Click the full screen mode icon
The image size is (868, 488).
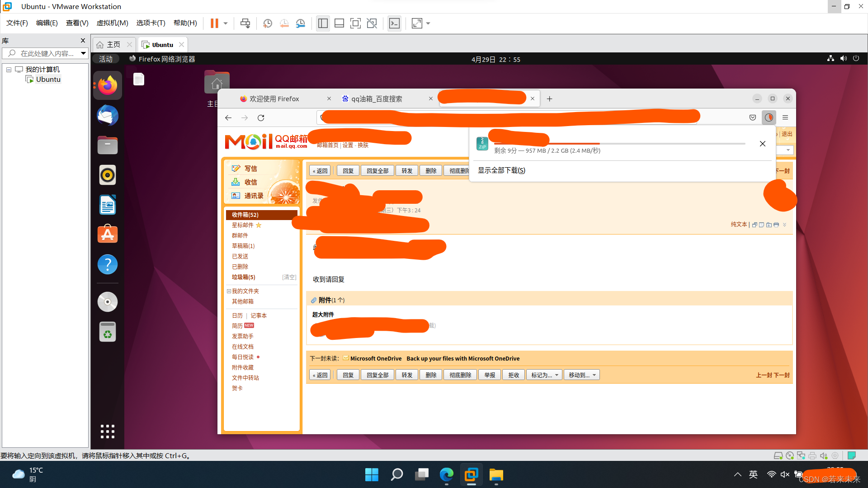coord(355,23)
